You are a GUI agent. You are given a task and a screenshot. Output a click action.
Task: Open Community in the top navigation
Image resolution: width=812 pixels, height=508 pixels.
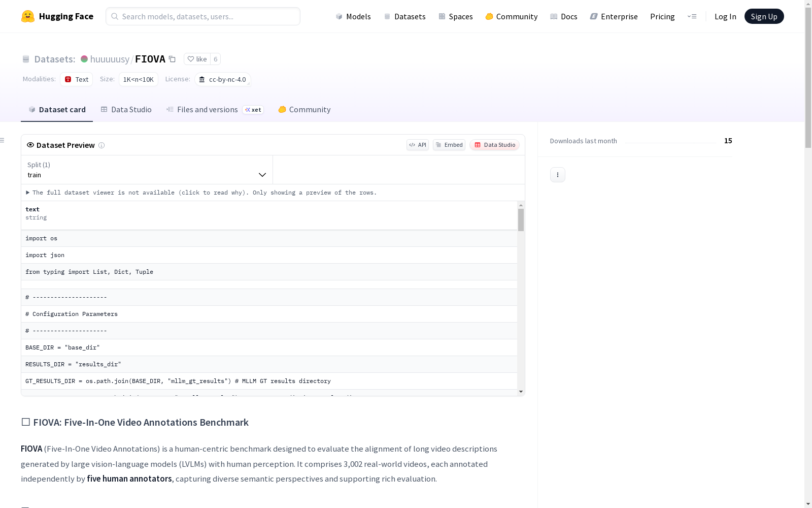[x=512, y=16]
